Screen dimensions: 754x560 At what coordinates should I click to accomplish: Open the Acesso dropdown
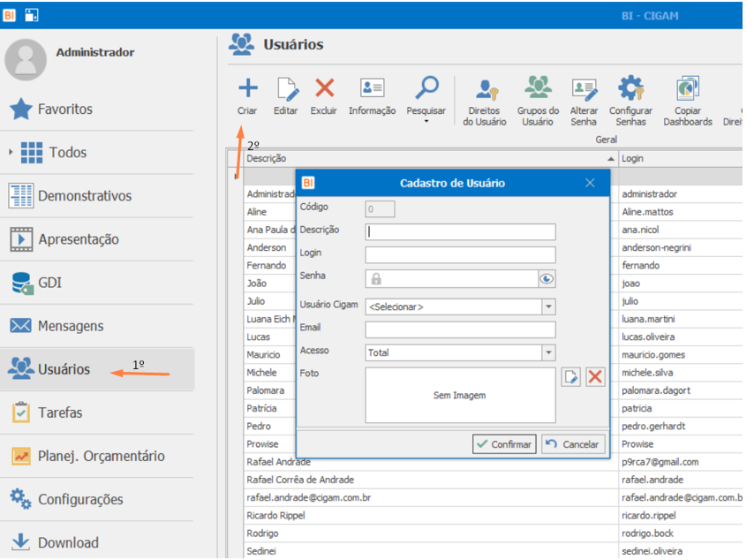548,352
